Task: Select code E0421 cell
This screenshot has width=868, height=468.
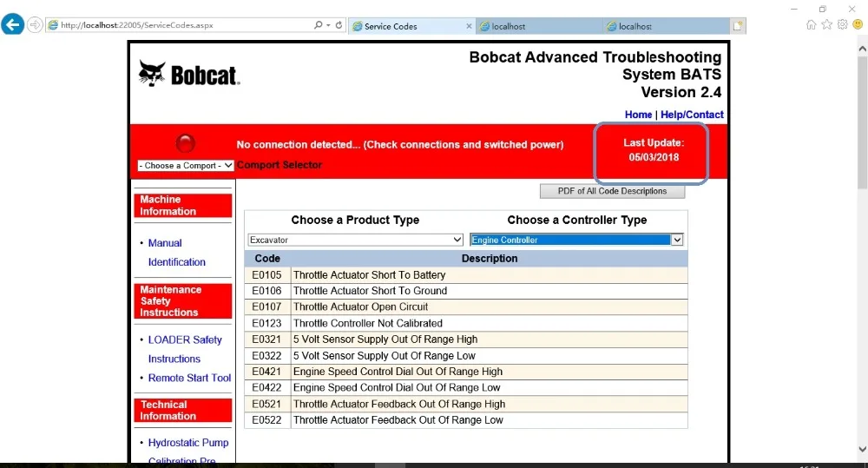Action: (266, 372)
